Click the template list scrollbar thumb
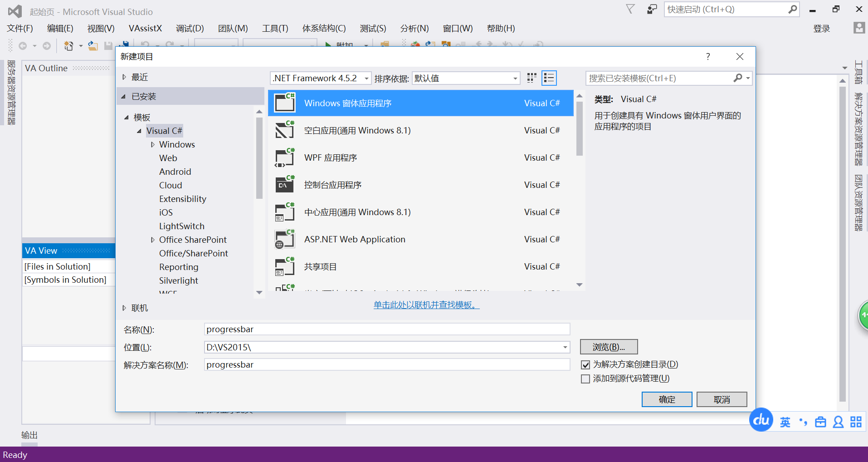The image size is (868, 462). pos(580,129)
